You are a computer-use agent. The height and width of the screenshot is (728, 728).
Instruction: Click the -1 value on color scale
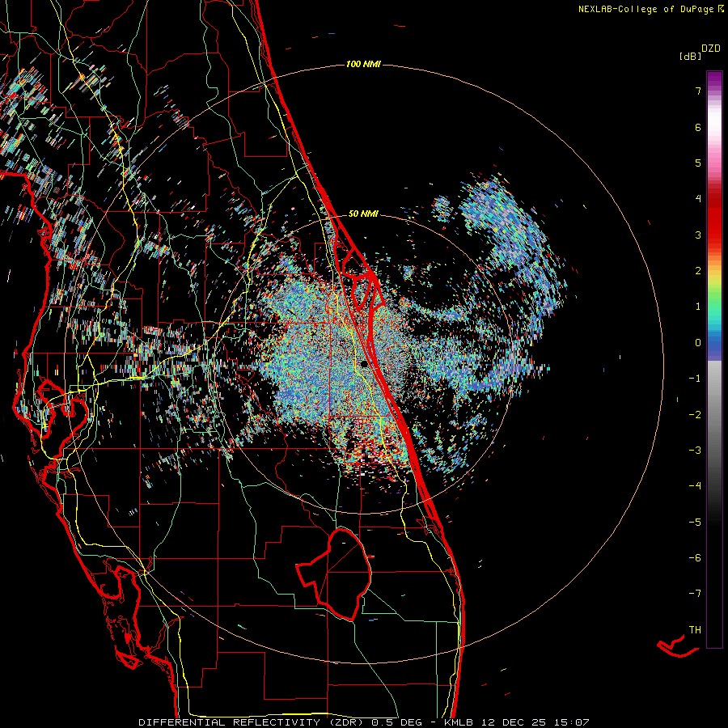695,379
